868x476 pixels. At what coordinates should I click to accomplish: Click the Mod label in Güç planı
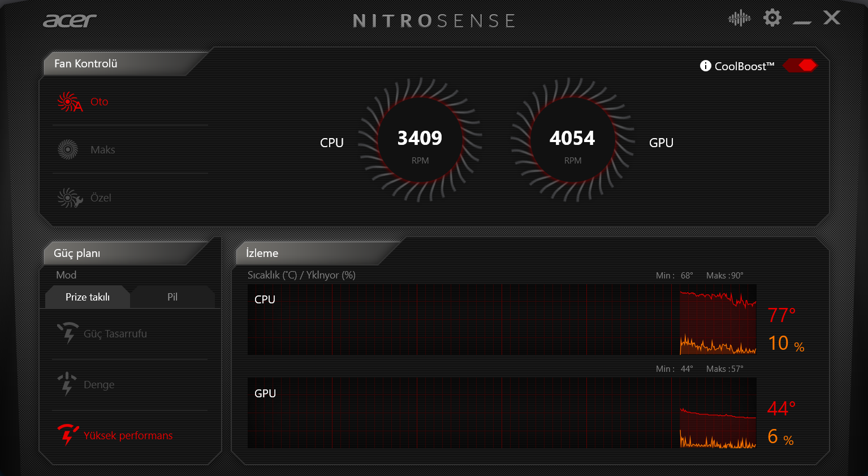point(66,275)
